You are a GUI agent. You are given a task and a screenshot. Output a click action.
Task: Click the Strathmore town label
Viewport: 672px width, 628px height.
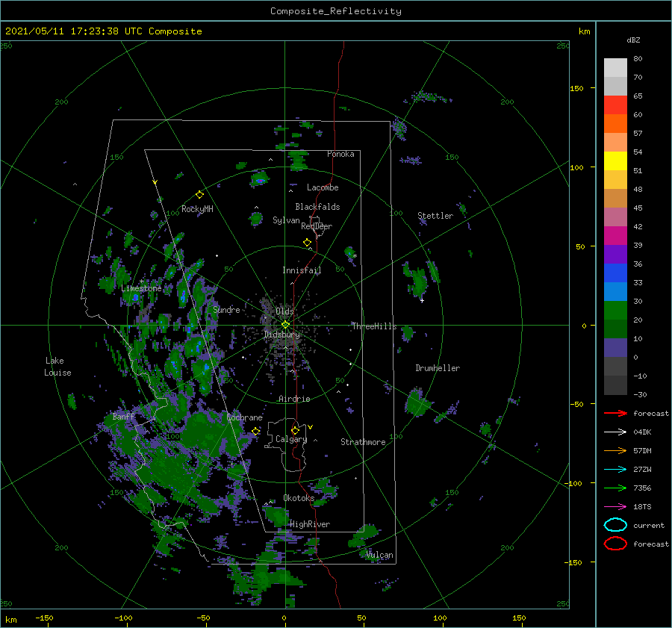363,442
